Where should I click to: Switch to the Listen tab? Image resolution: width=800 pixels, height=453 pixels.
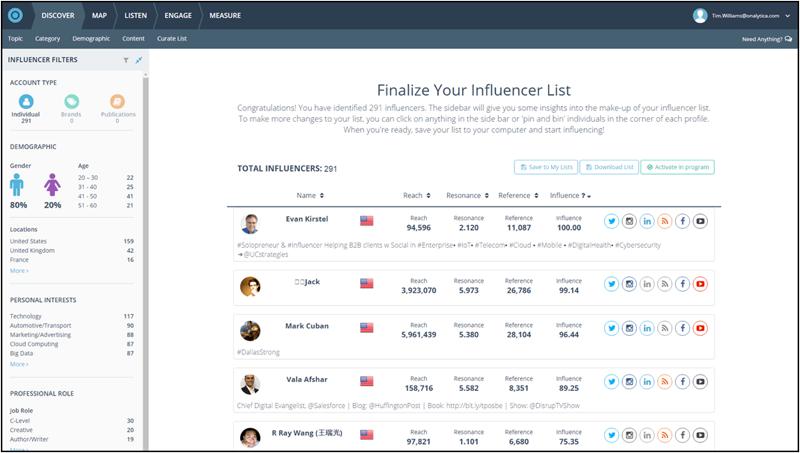(136, 15)
